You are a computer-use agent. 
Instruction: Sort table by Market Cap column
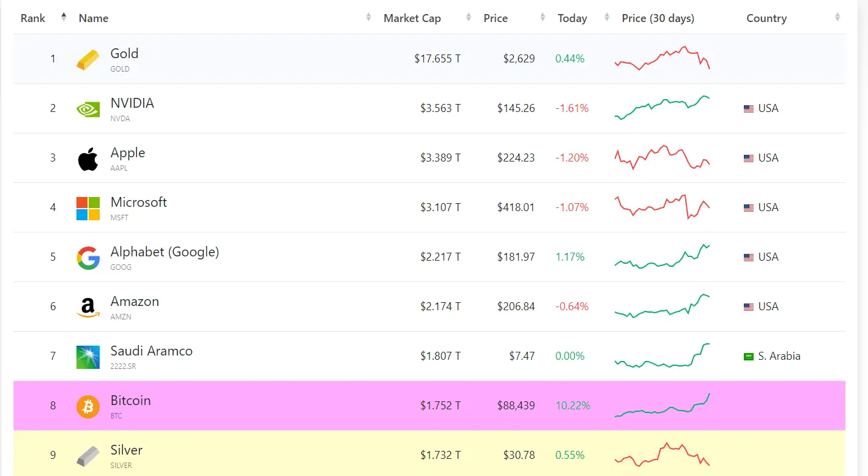point(412,18)
